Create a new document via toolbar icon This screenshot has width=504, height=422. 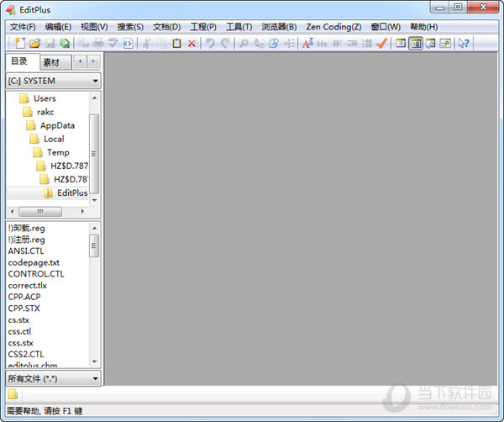(20, 43)
